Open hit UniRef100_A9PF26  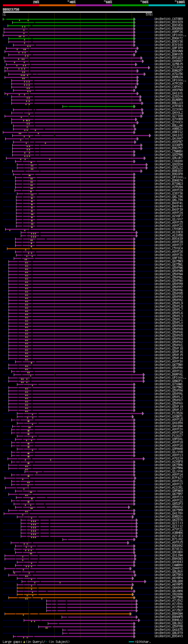pyautogui.click(x=169, y=32)
